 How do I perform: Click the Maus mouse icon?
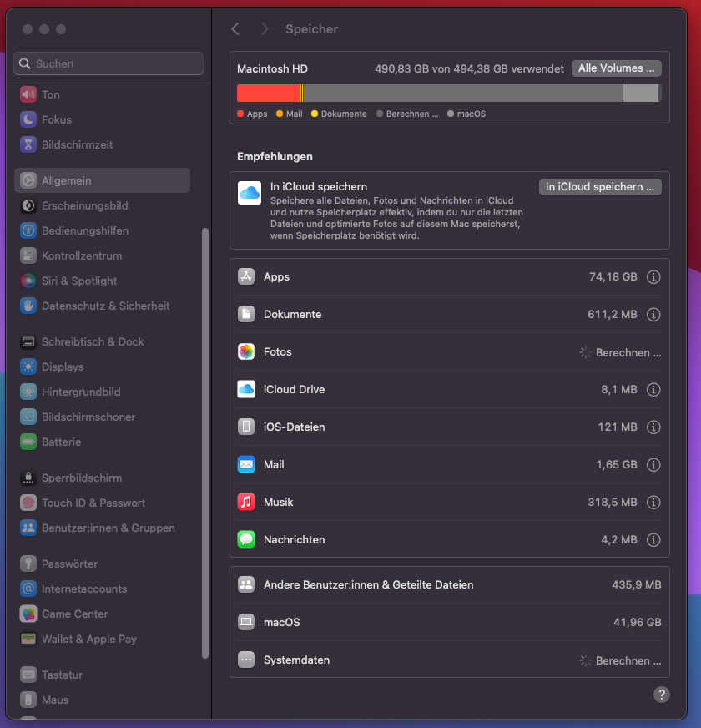click(x=28, y=700)
